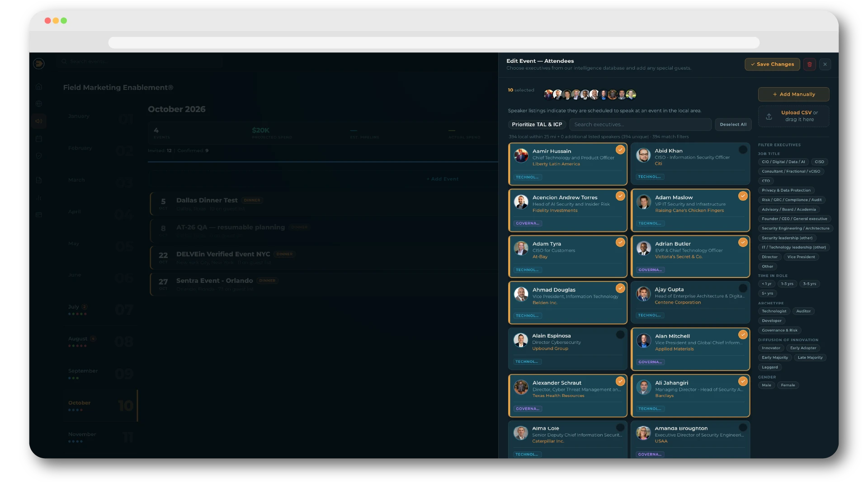The image size is (868, 488).
Task: Click the upload arrow icon beside Upload CSV
Action: [769, 116]
